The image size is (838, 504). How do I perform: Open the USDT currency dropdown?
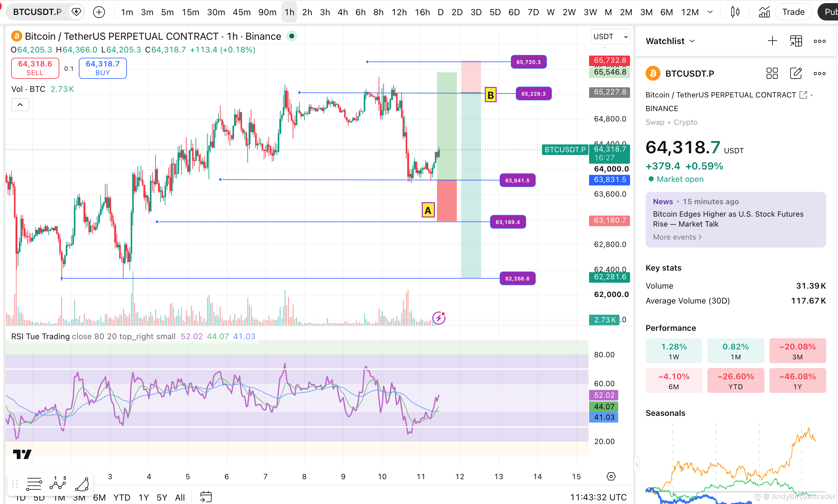point(610,37)
